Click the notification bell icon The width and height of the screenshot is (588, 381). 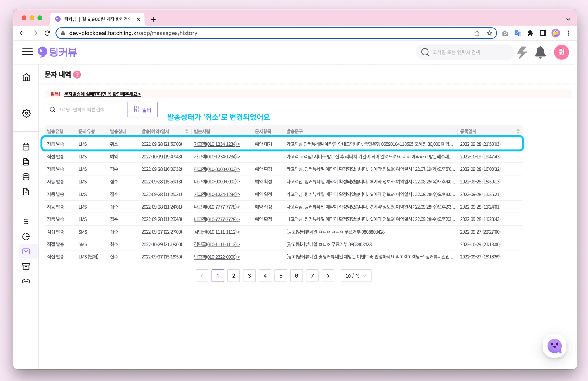coord(540,52)
